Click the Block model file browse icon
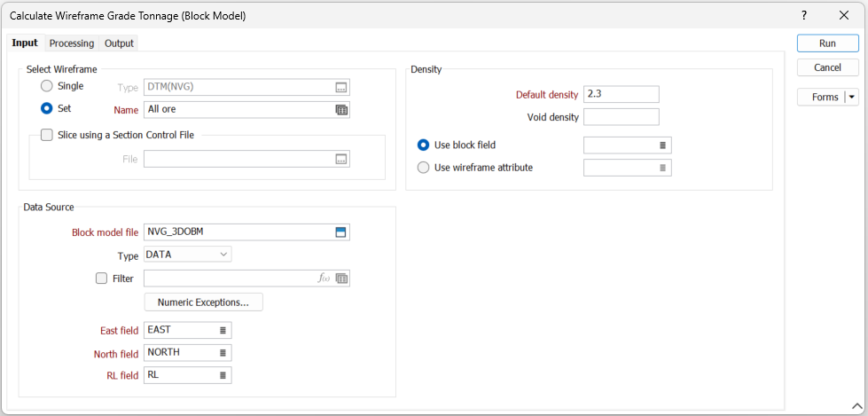Viewport: 868px width, 416px height. pos(341,232)
